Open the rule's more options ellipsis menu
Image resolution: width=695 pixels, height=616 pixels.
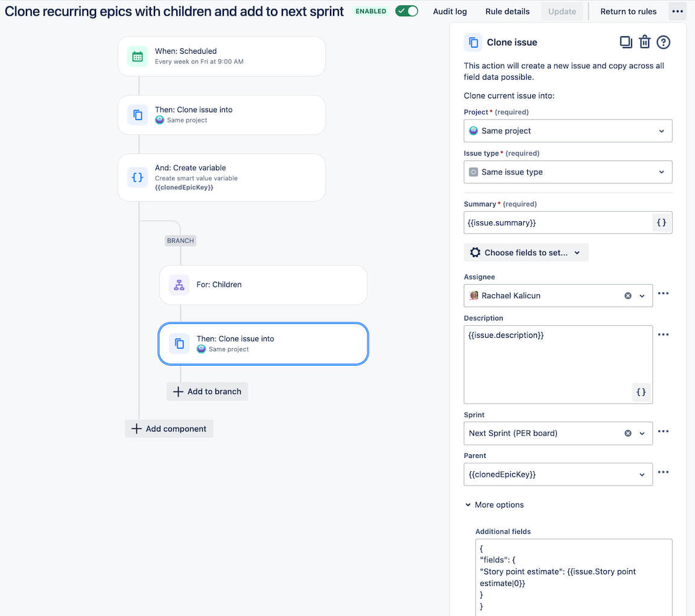tap(678, 11)
